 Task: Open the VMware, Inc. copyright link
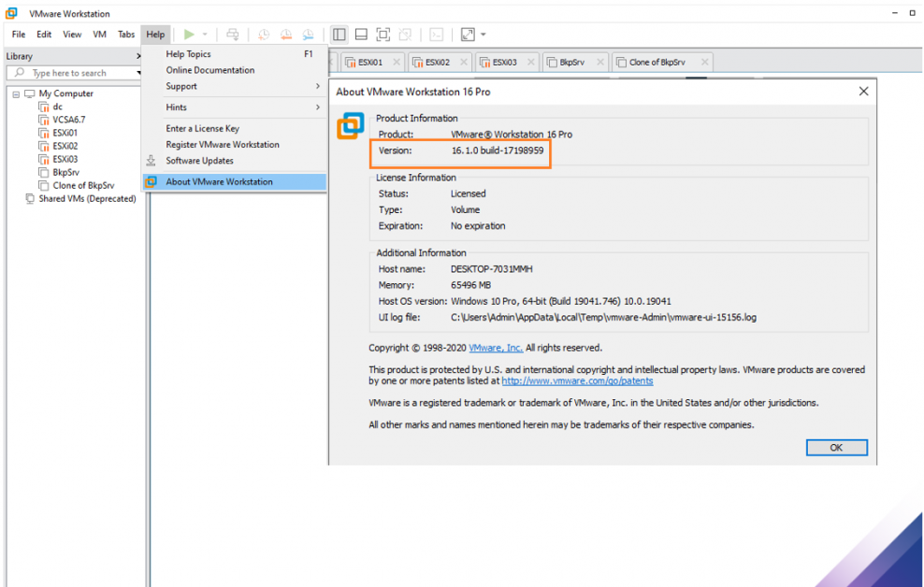point(495,348)
